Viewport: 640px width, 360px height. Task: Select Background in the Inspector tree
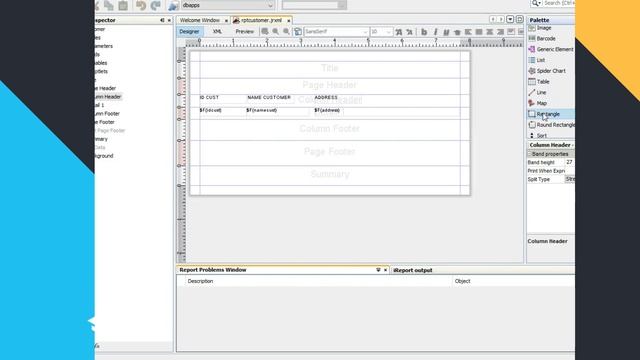(x=104, y=156)
